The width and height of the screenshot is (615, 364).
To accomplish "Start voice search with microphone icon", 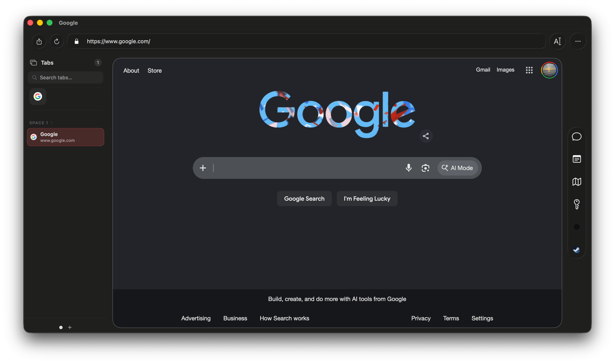I will [409, 168].
